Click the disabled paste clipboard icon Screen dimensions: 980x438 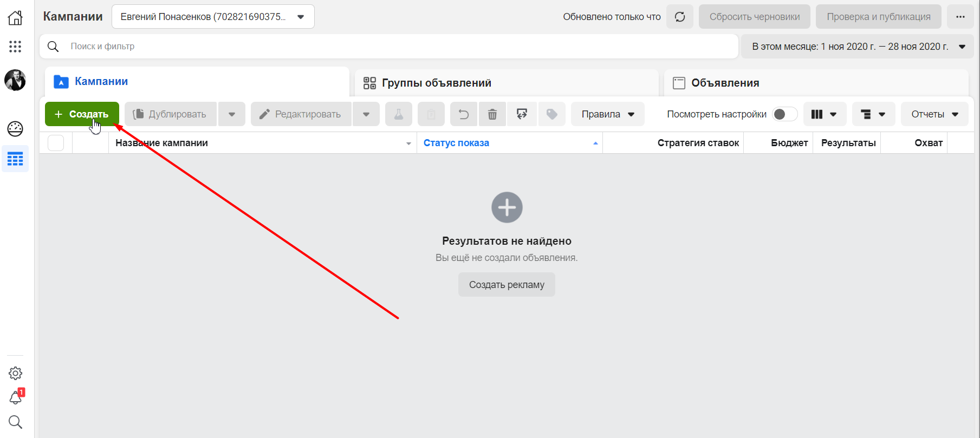click(431, 114)
